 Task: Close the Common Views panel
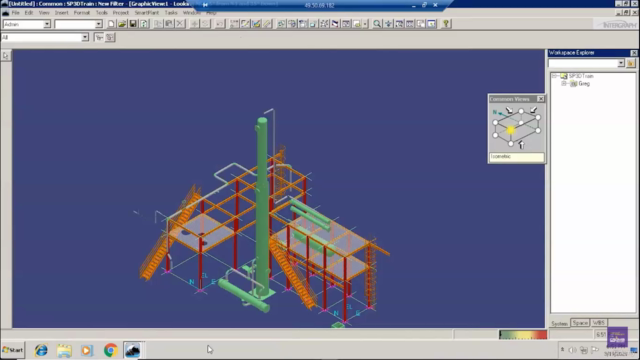pyautogui.click(x=540, y=99)
